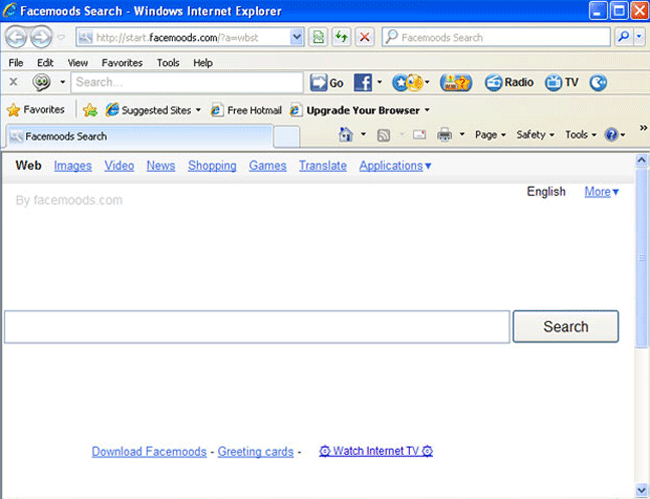Click the browser Back arrow button

[17, 37]
